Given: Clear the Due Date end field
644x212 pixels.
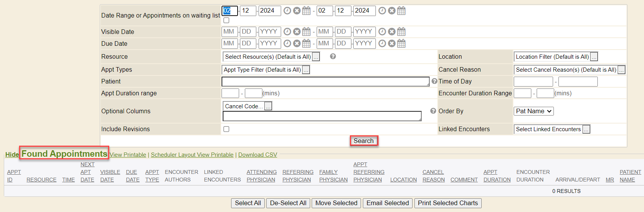Looking at the screenshot, I should (x=392, y=43).
